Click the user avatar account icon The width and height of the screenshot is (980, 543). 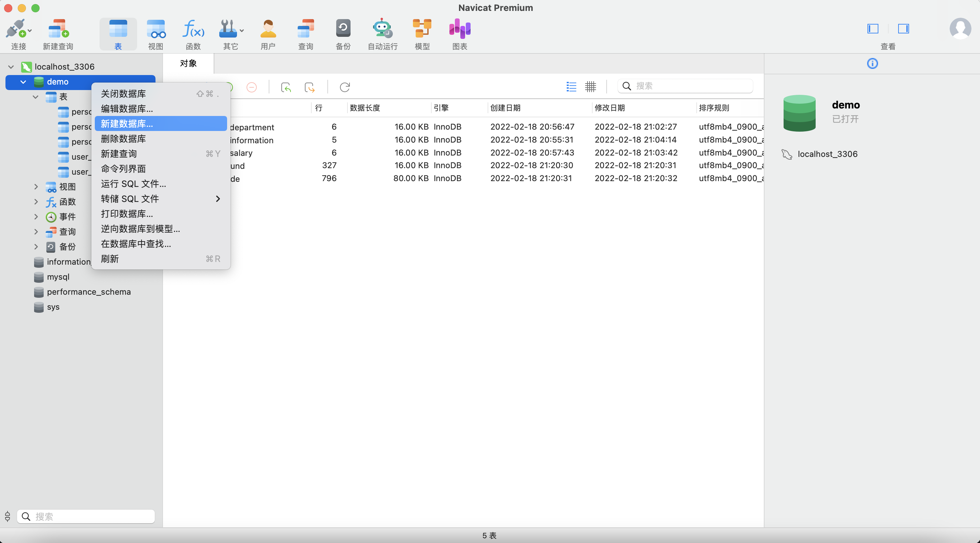pos(960,29)
